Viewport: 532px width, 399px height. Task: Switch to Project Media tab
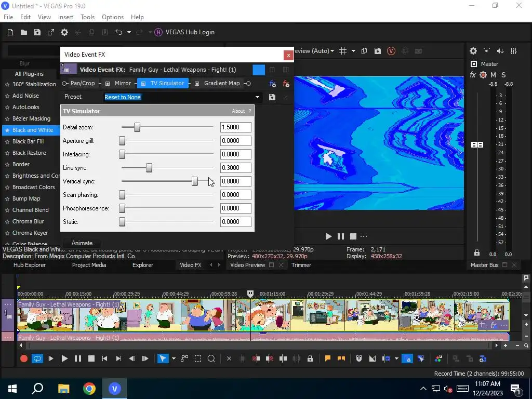pyautogui.click(x=89, y=265)
